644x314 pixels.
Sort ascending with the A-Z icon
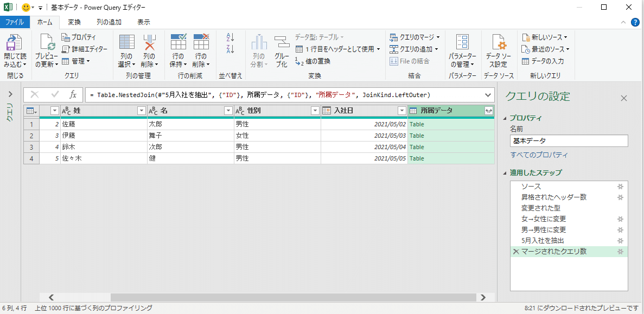click(230, 38)
